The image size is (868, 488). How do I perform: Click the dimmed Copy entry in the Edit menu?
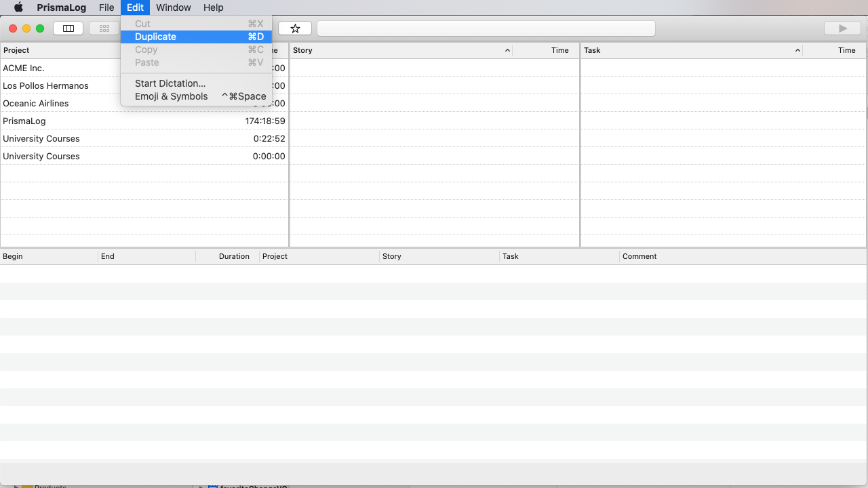[x=197, y=49]
